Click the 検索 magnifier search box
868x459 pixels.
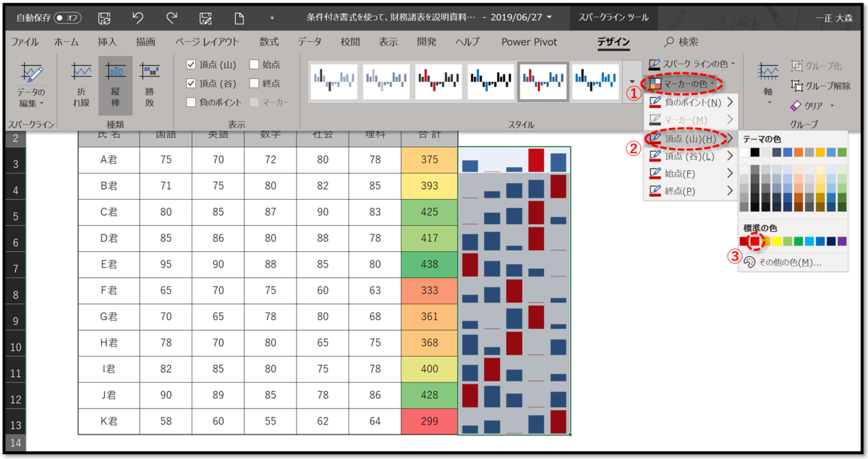681,42
